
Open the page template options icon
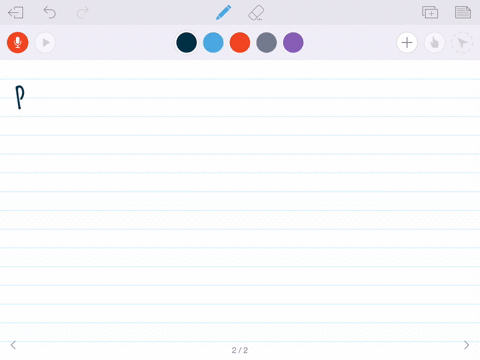tap(463, 13)
